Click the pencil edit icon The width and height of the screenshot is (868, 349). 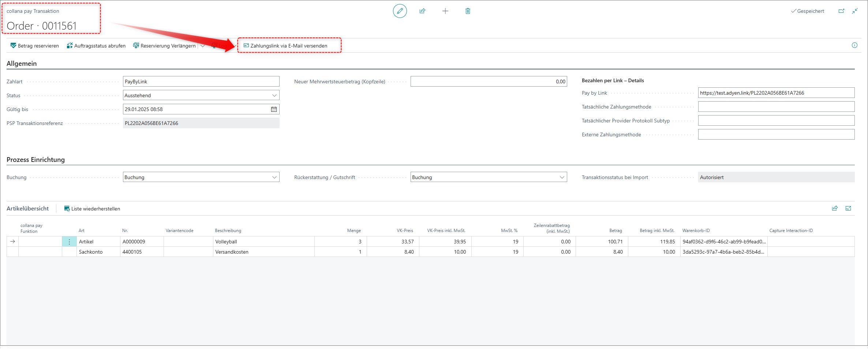point(400,11)
